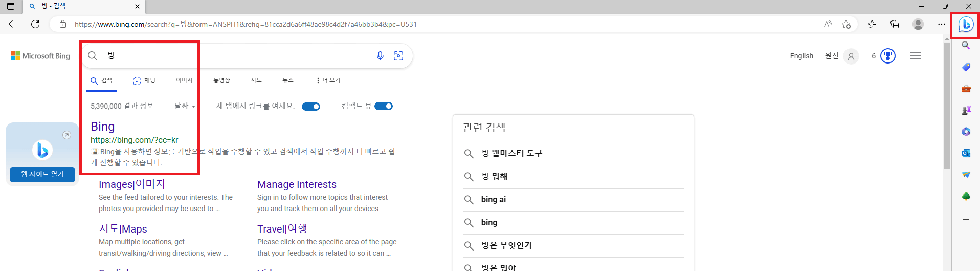Switch to the 뉴스 tab

(x=288, y=80)
